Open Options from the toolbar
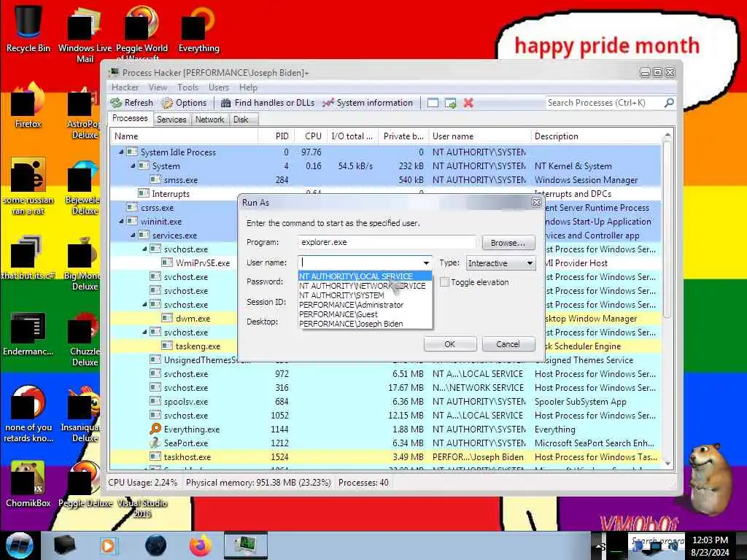 [x=184, y=102]
